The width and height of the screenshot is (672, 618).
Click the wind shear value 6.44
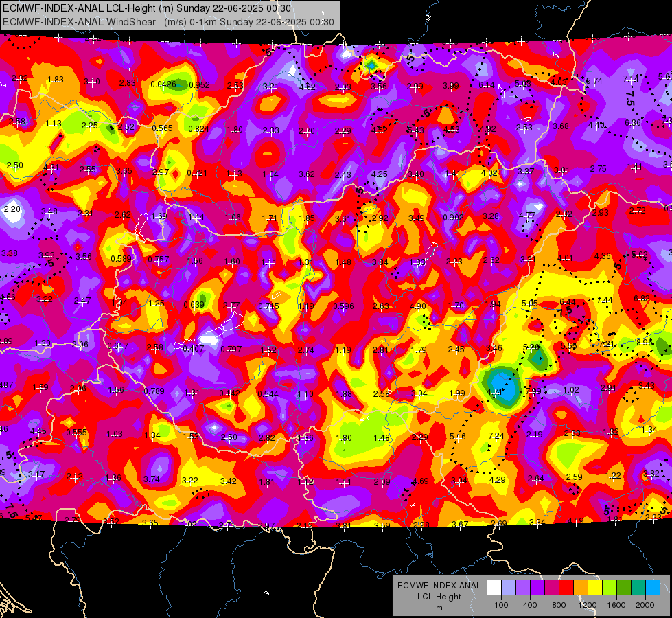coord(568,302)
